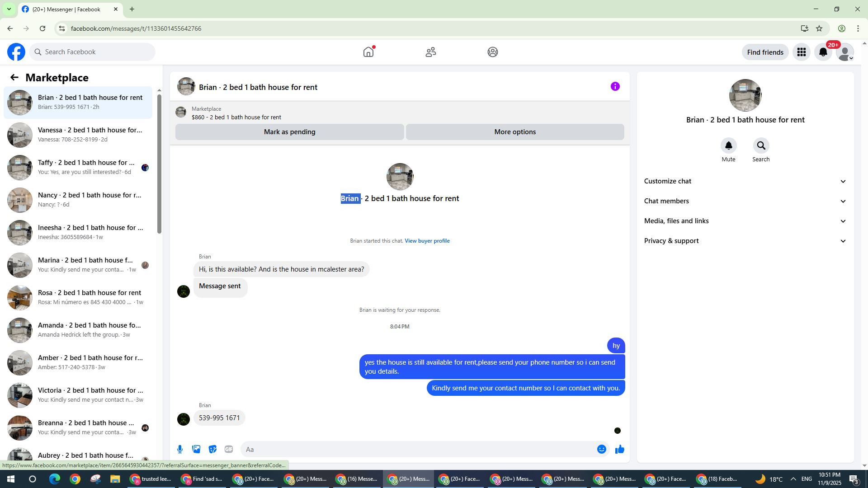Open the Groups icon in top navigation
868x488 pixels.
(x=493, y=52)
